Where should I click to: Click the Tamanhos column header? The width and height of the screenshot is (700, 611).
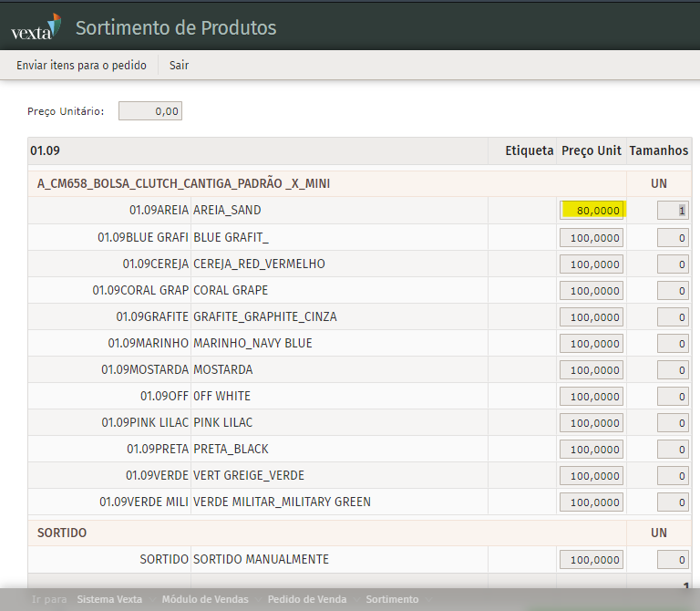click(x=659, y=150)
